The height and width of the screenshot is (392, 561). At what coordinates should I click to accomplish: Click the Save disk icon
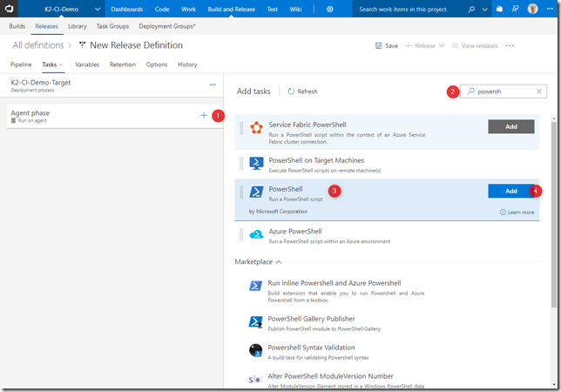(379, 46)
